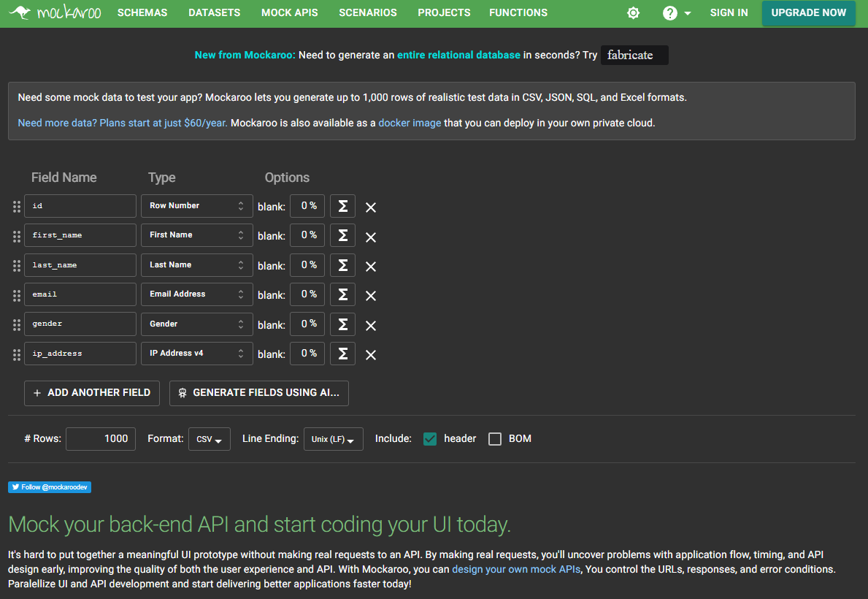Remove the gender field
Image resolution: width=868 pixels, height=599 pixels.
pos(371,326)
